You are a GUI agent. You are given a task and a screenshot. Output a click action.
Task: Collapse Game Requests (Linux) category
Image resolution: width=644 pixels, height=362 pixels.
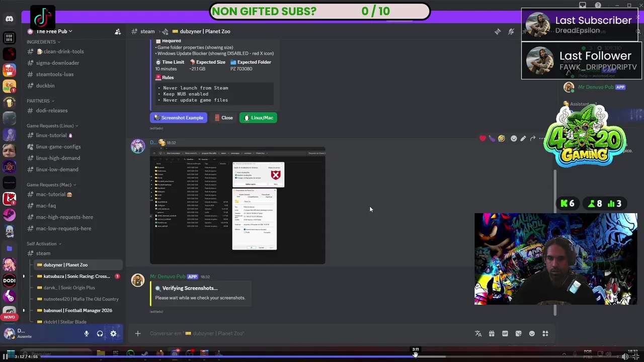click(x=52, y=126)
